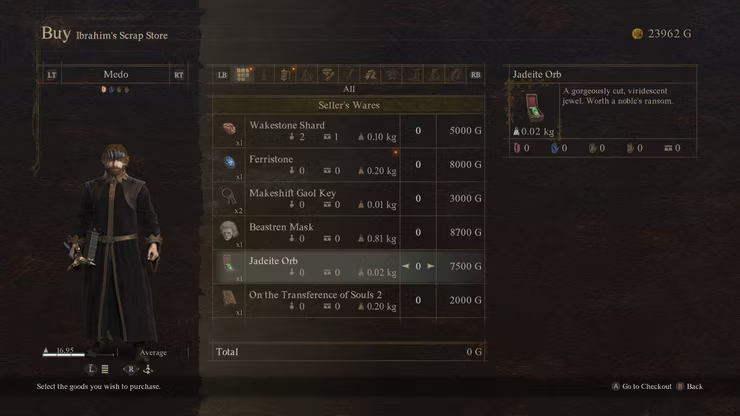Click the carry weight bar under Medo
Screen dimensions: 740x416
[79, 354]
